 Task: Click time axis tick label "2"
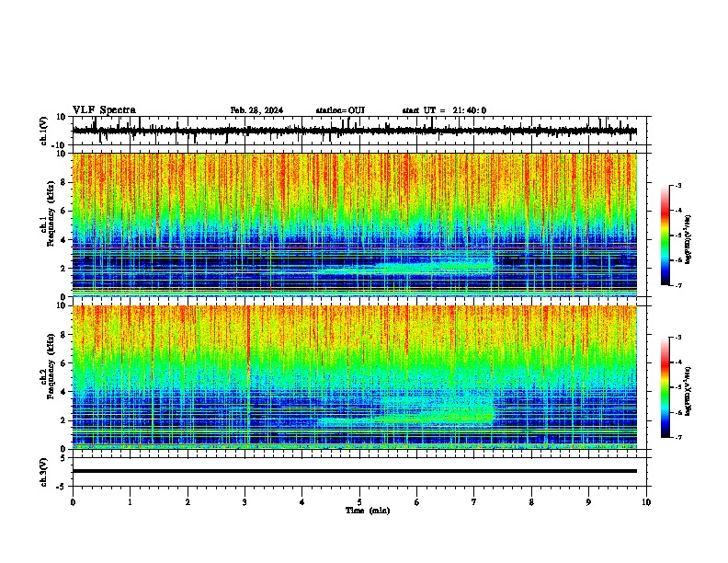point(188,502)
